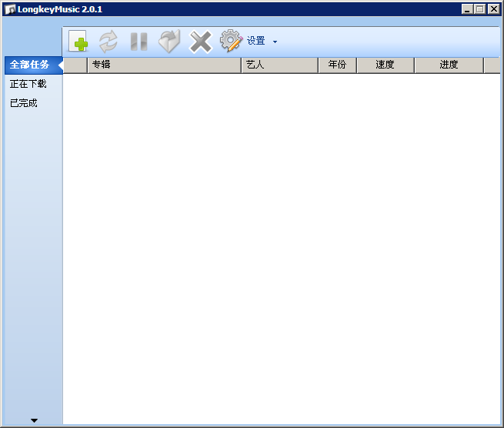Image resolution: width=504 pixels, height=428 pixels.
Task: Click the 速度 column header
Action: [x=385, y=65]
